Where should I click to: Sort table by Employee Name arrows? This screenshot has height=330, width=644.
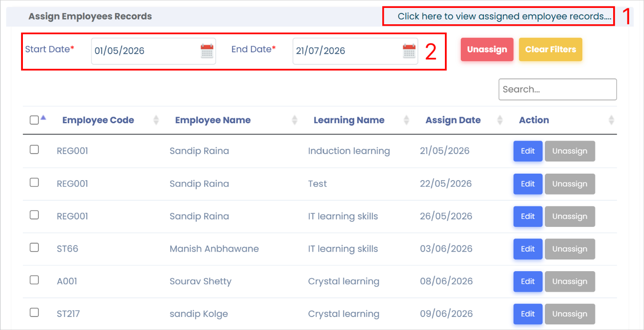coord(294,120)
